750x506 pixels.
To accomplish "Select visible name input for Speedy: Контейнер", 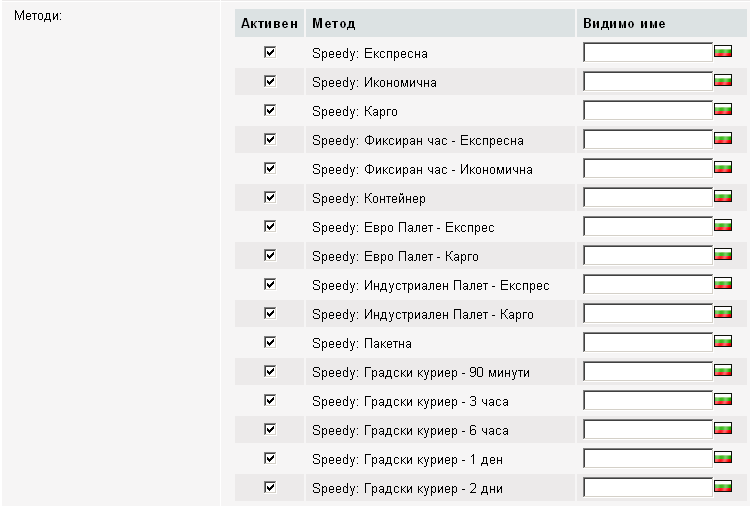I will coord(647,197).
